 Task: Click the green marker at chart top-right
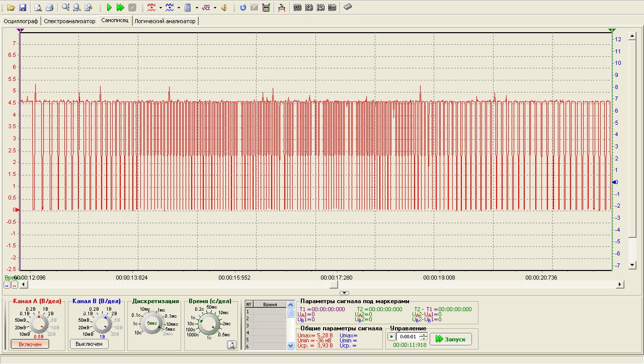coord(612,31)
